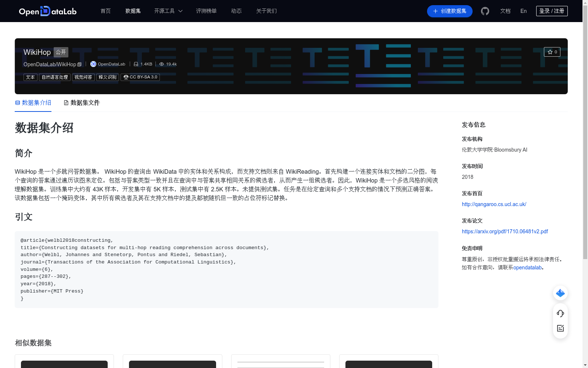Open the first similar dataset card
This screenshot has width=588, height=368.
[64, 361]
